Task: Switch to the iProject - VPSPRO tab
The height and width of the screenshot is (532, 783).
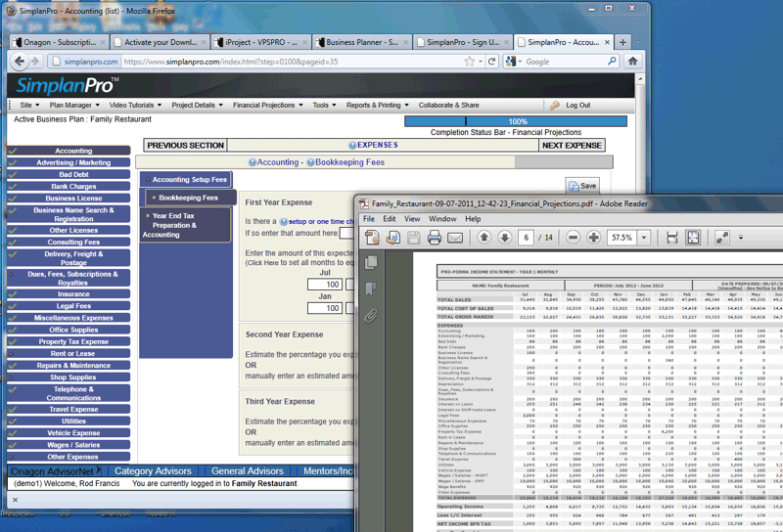Action: click(260, 42)
